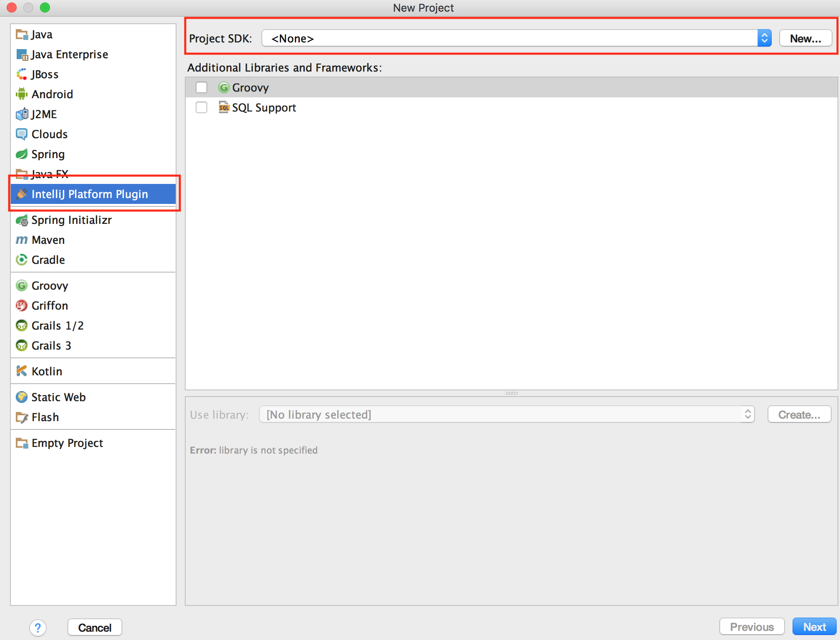Pick the Grails 3 icon

click(22, 345)
